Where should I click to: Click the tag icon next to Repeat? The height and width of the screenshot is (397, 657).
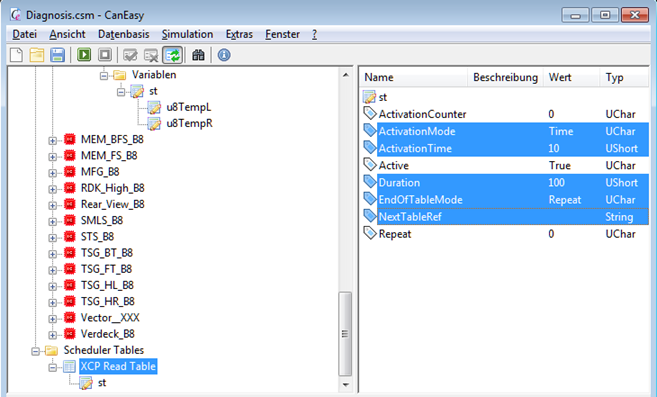[370, 233]
